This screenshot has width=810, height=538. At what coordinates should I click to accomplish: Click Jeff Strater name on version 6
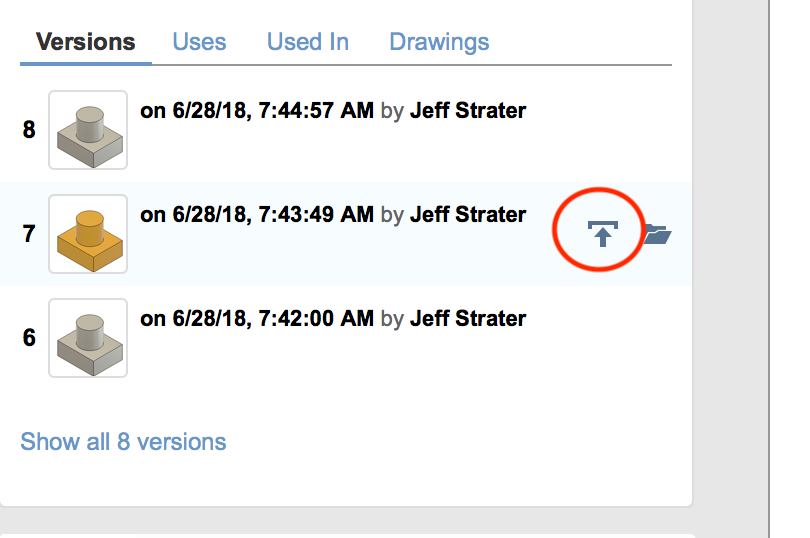click(x=468, y=318)
